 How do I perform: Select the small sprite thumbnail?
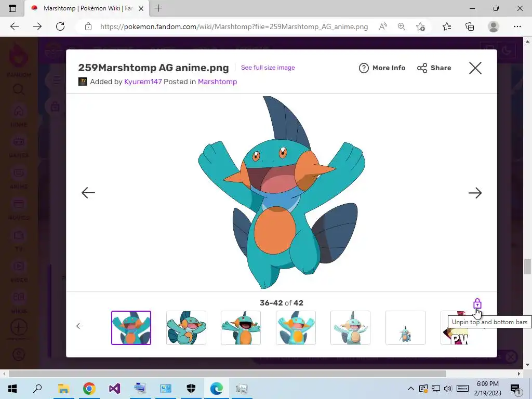click(x=405, y=328)
